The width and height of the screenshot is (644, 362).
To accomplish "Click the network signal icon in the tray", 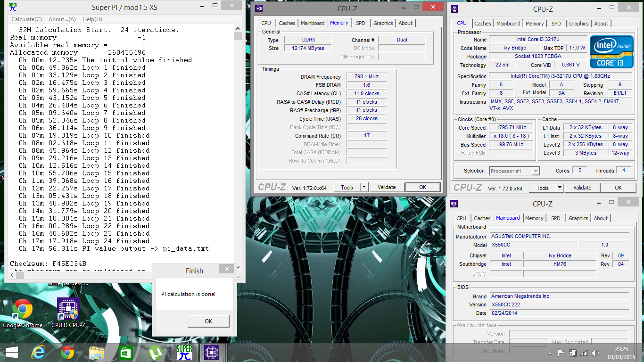I will [x=584, y=353].
